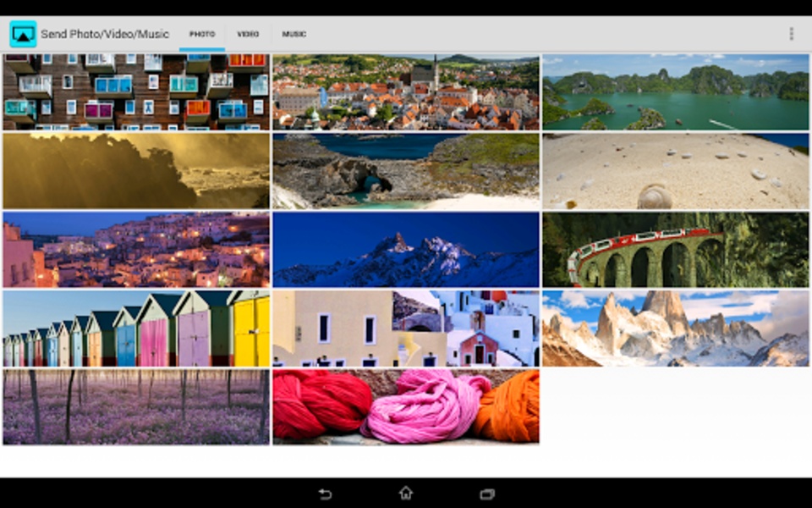Open the Fitz Roy mountain photo
Image resolution: width=812 pixels, height=508 pixels.
click(676, 329)
